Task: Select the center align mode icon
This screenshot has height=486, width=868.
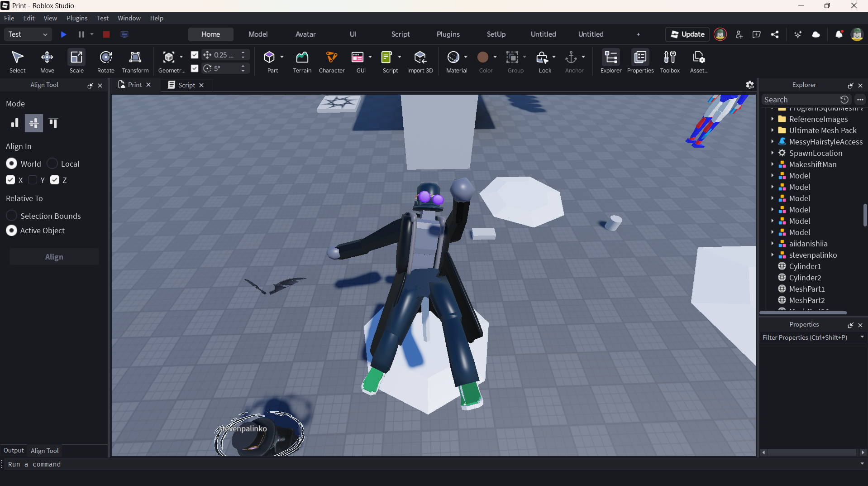Action: (x=34, y=123)
